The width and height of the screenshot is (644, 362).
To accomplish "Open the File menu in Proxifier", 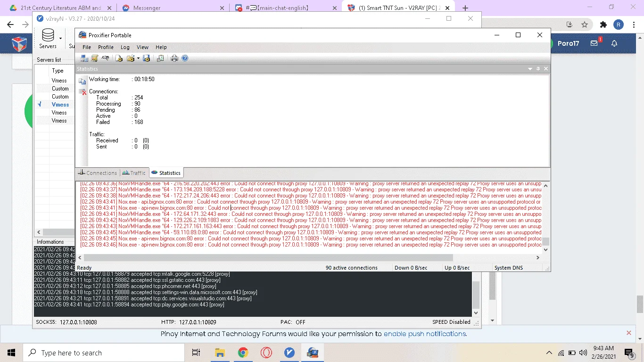I will point(87,47).
